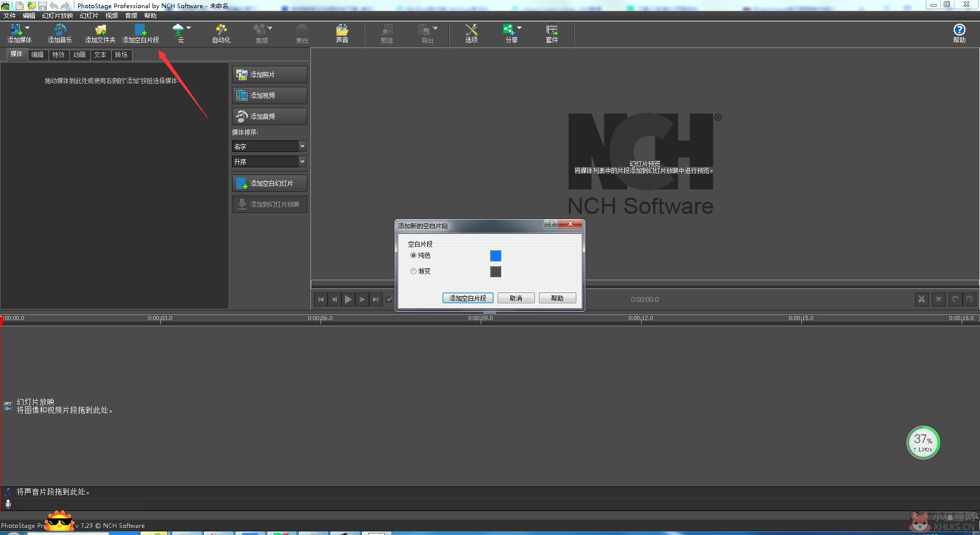Viewport: 980px width, 535px height.
Task: Click the undo arrow in title bar
Action: (x=54, y=6)
